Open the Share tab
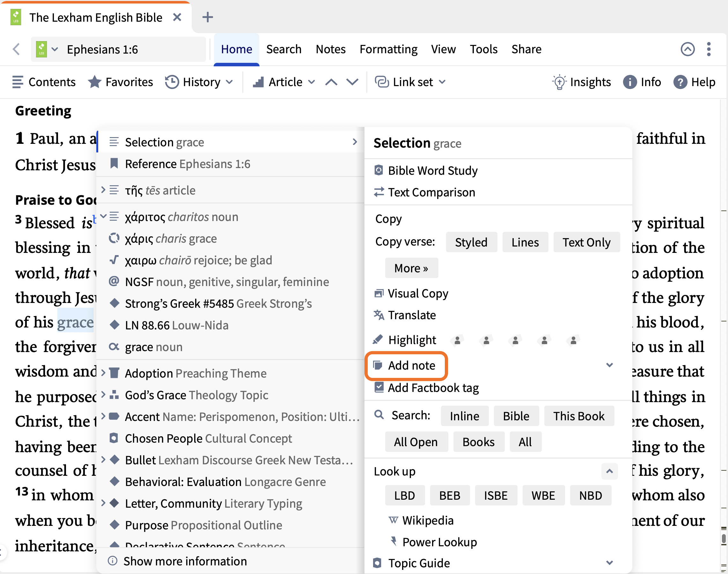This screenshot has height=574, width=728. tap(526, 49)
